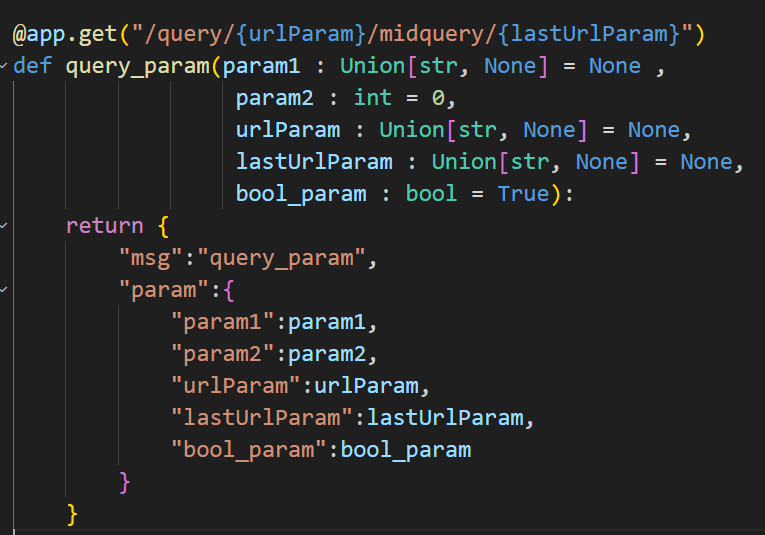The width and height of the screenshot is (765, 535).
Task: Collapse the def query_param fold chevron
Action: [x=3, y=65]
